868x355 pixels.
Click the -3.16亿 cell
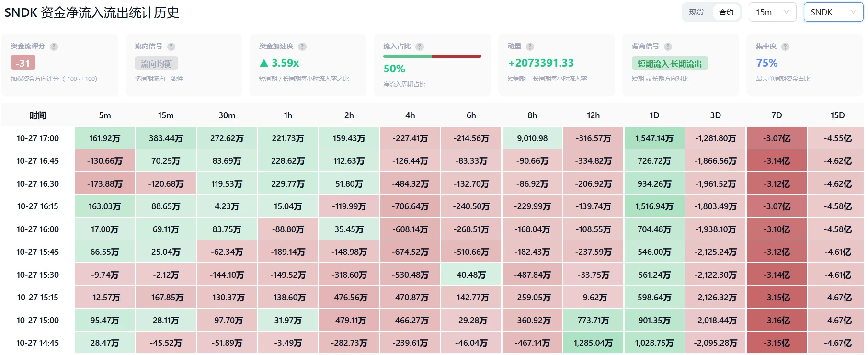pos(777,321)
